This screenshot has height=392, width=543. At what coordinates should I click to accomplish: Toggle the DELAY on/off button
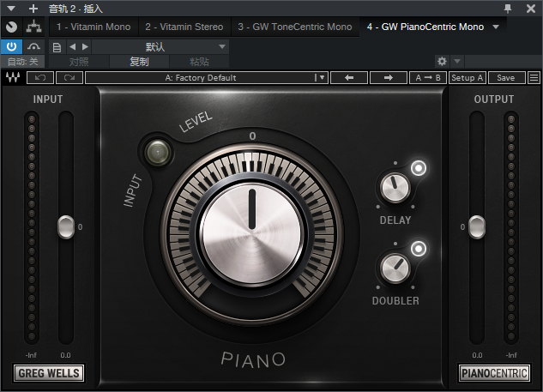click(419, 168)
